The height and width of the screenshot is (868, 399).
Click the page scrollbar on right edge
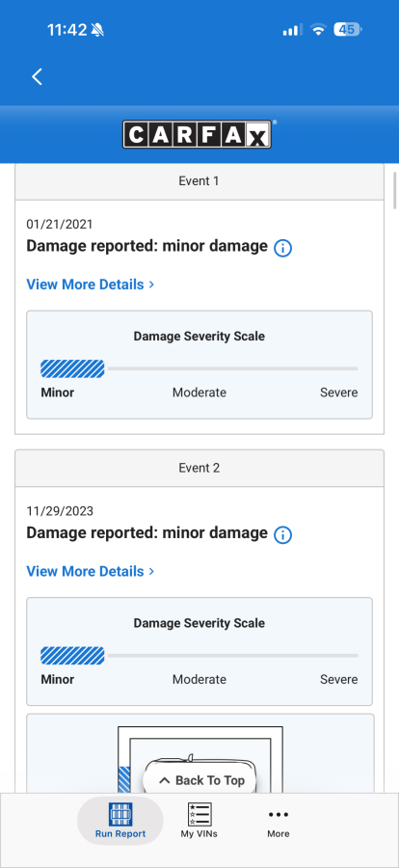click(x=394, y=190)
